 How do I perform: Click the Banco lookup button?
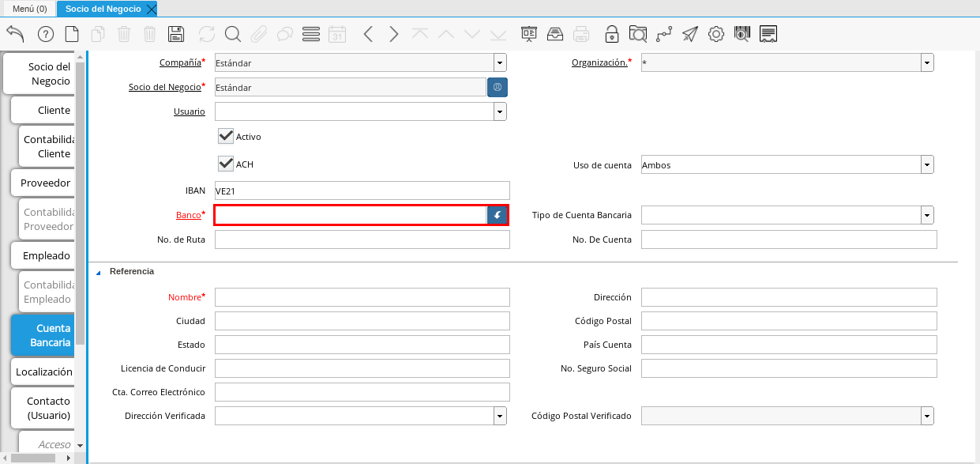pos(498,215)
